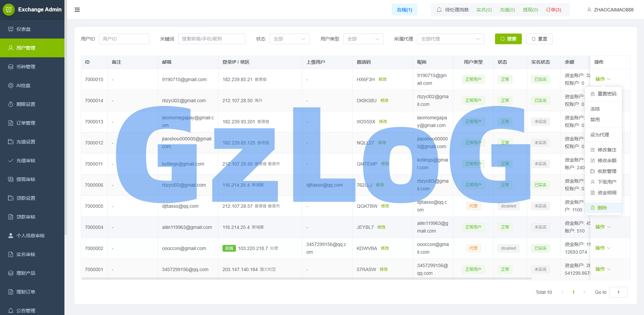Open the AI控盘 panel
Screen dimensions: 644x315
click(22, 85)
